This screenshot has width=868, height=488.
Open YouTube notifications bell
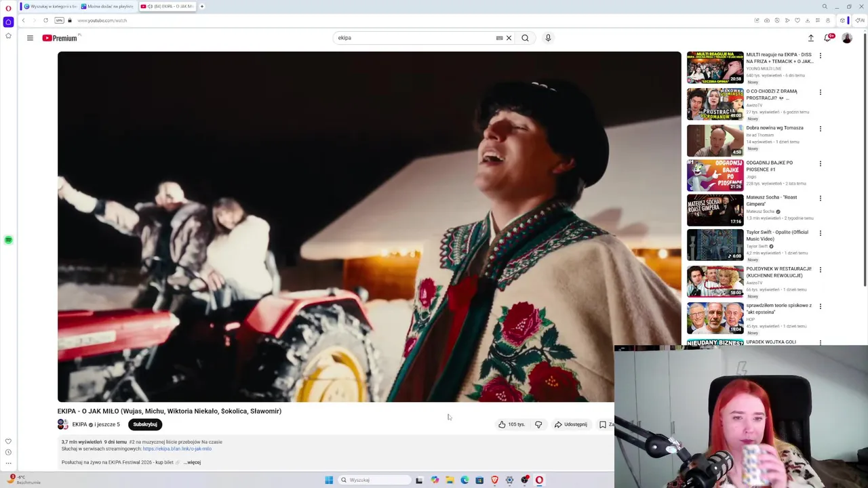828,38
